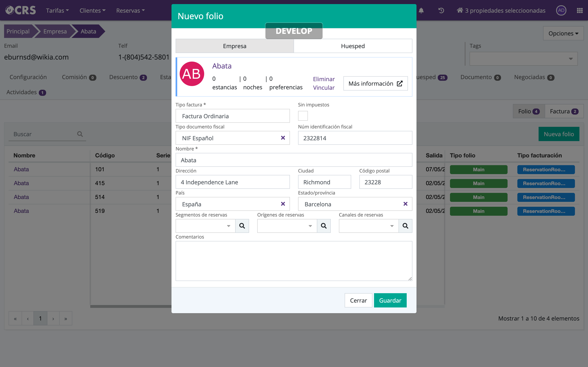Viewport: 588px width, 367px height.
Task: Clear the Barcelona province value
Action: 405,204
